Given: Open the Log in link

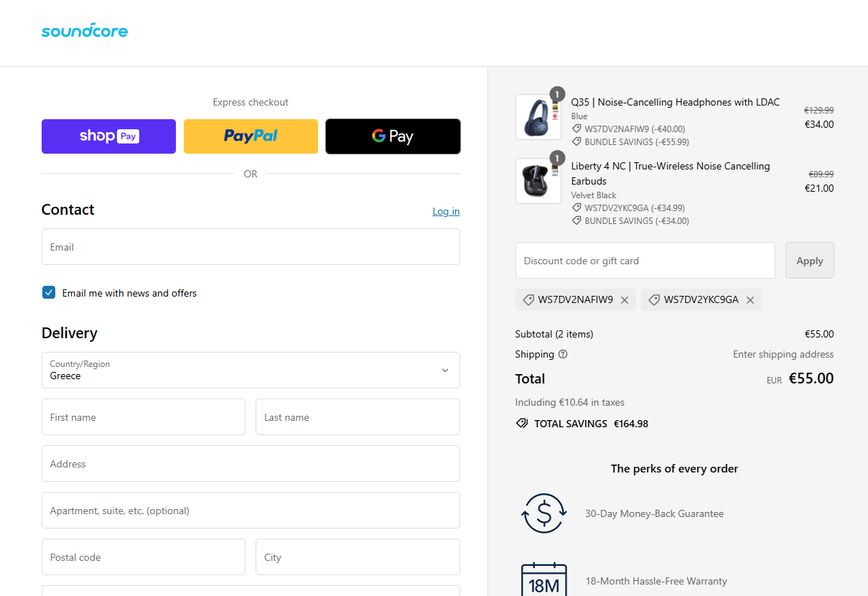Looking at the screenshot, I should click(446, 211).
